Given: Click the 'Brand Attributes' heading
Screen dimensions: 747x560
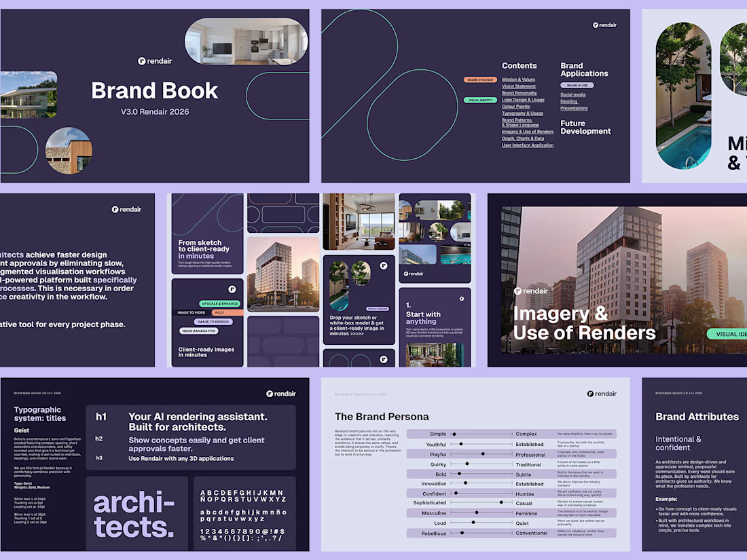Looking at the screenshot, I should click(x=697, y=417).
